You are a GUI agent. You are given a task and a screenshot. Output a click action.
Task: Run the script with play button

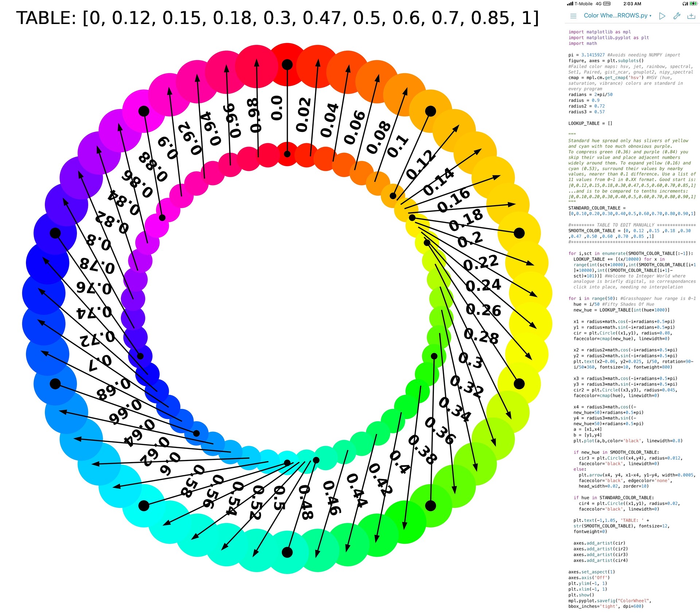click(662, 16)
